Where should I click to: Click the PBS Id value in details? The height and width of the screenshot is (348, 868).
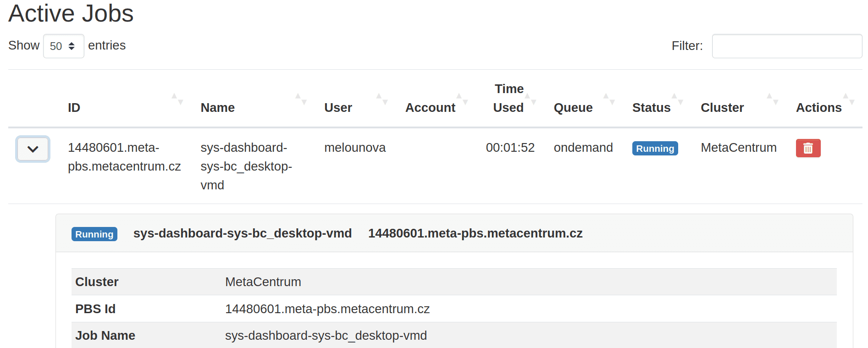327,309
